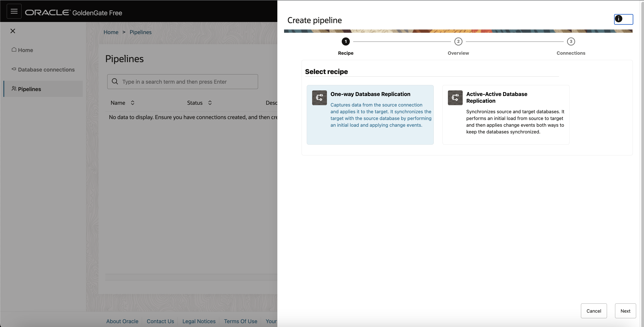The width and height of the screenshot is (644, 327).
Task: Close the side navigation panel
Action: click(x=13, y=31)
